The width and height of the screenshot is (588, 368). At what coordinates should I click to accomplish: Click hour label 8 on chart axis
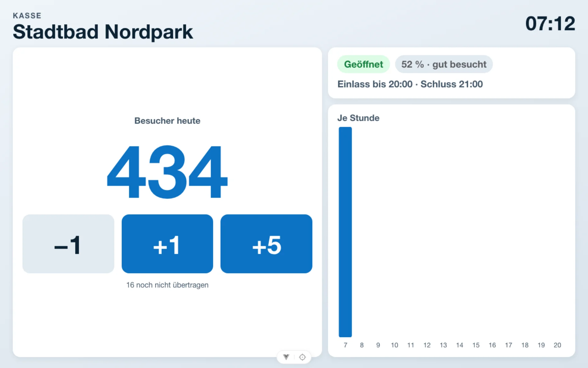(362, 345)
